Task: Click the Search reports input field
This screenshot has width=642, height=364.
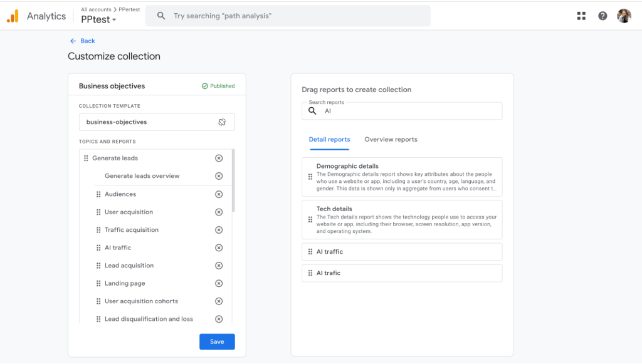Action: [x=408, y=112]
